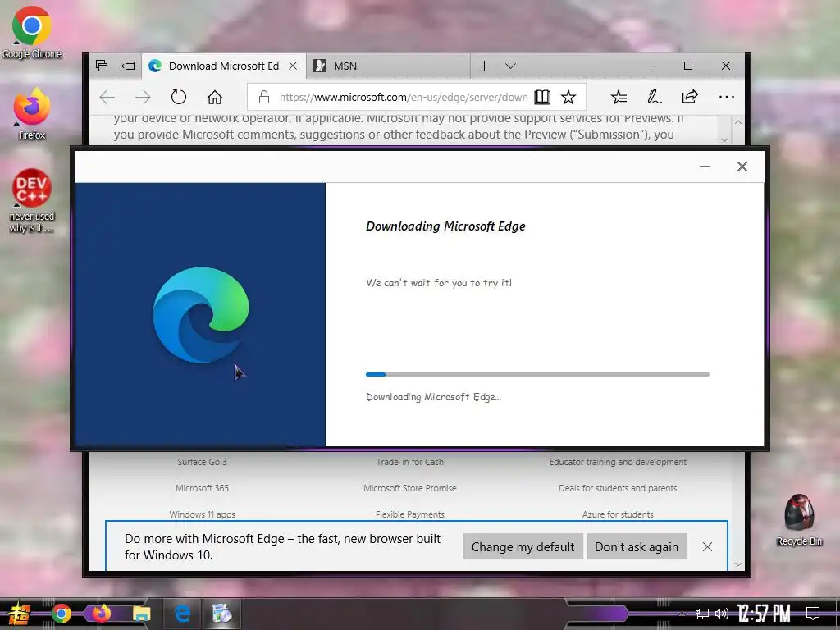Minimize the Edge installer dialog
This screenshot has height=630, width=840.
coord(705,167)
